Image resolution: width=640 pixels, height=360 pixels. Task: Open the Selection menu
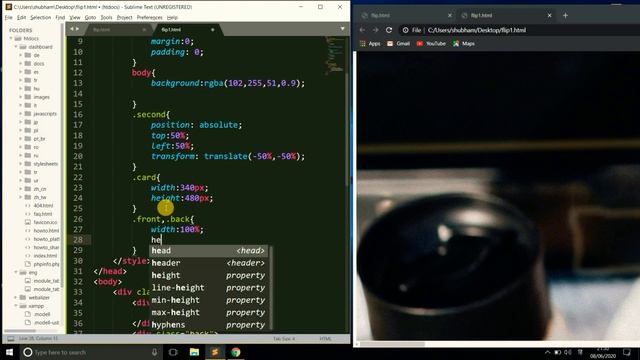click(x=41, y=18)
